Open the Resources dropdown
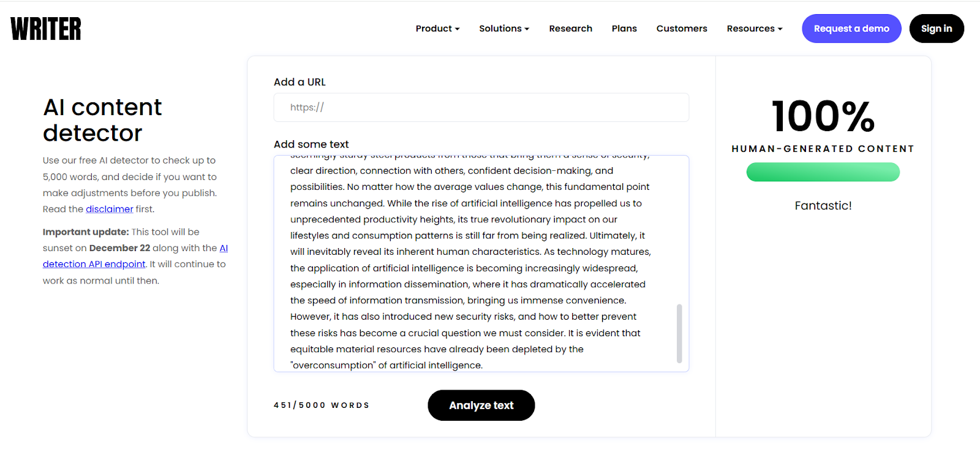Image resolution: width=980 pixels, height=452 pixels. pyautogui.click(x=753, y=28)
